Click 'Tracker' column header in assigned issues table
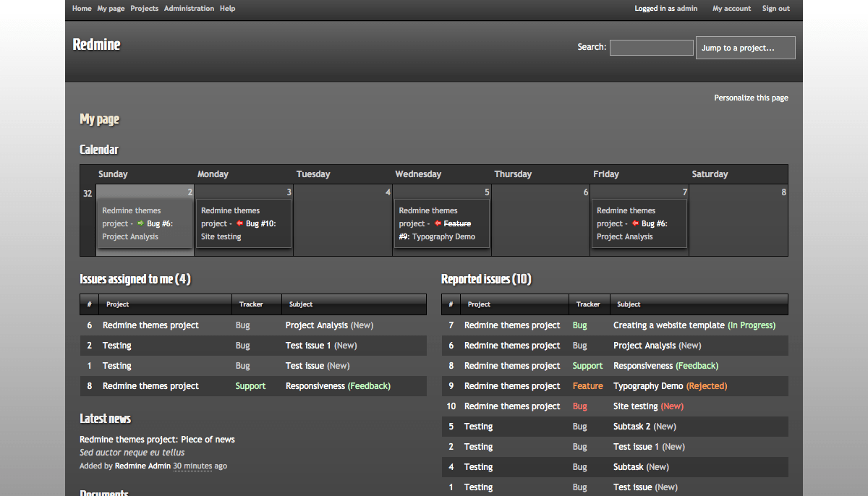Viewport: 868px width, 496px height. (251, 304)
